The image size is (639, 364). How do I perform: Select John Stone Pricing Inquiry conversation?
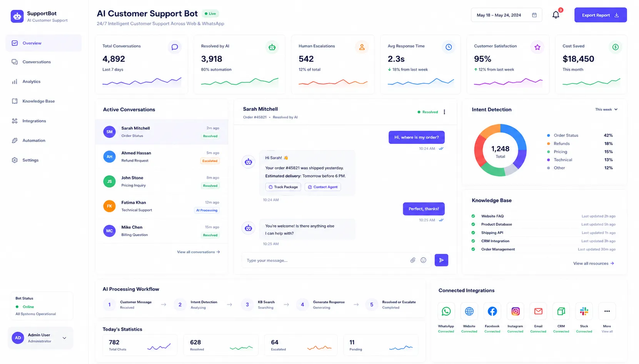(x=162, y=181)
